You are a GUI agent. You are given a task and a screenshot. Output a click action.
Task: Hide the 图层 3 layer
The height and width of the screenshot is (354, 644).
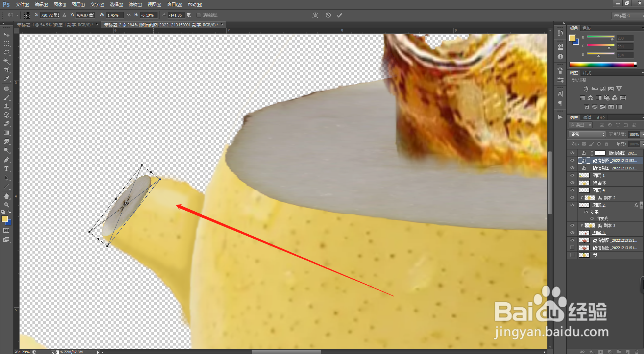[x=572, y=233]
